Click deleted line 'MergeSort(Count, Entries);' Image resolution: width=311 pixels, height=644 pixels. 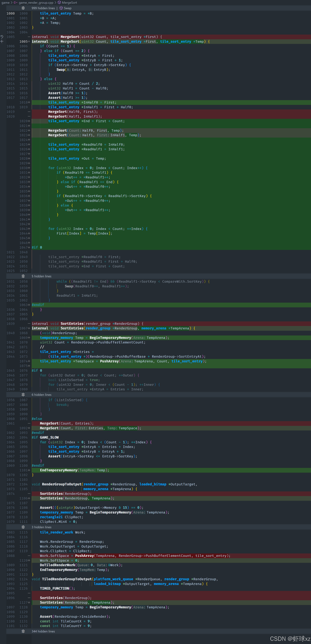[67, 424]
